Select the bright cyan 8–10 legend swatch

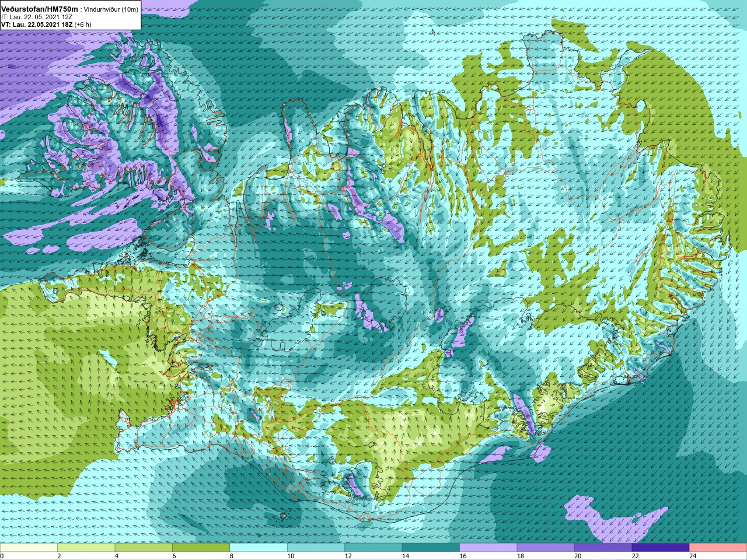259,548
